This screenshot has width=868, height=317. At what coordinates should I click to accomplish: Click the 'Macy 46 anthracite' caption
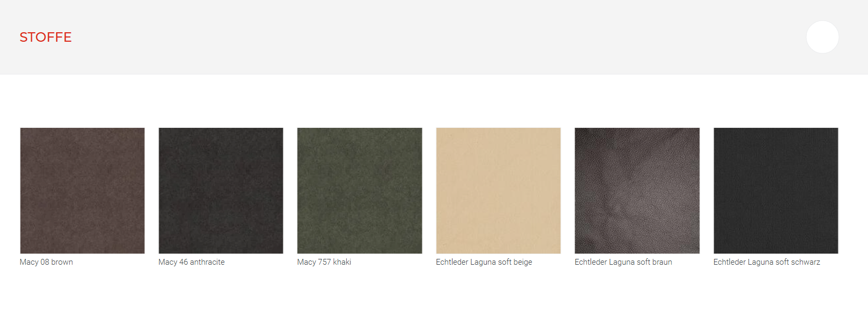[191, 262]
